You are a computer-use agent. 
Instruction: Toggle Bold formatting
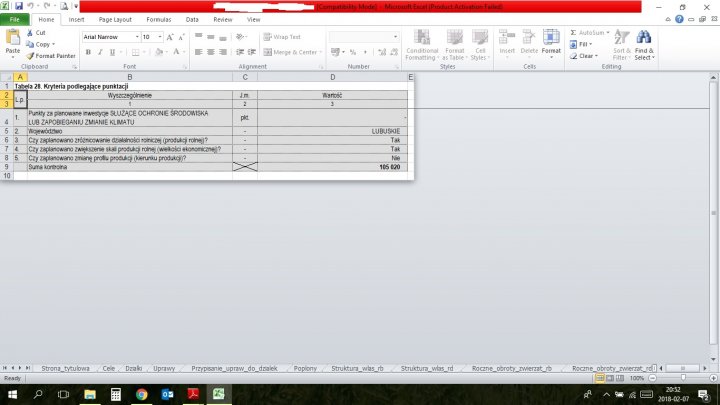click(x=88, y=52)
